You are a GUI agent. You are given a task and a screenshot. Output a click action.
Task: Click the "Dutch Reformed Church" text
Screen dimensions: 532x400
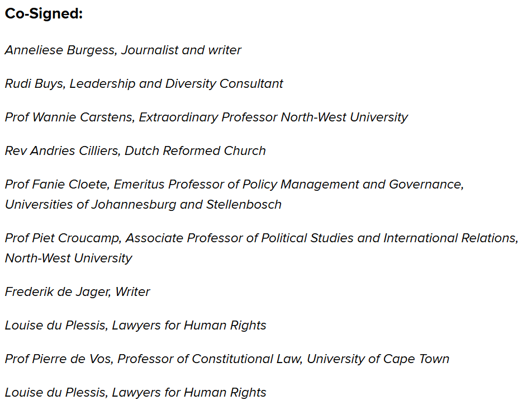[195, 150]
